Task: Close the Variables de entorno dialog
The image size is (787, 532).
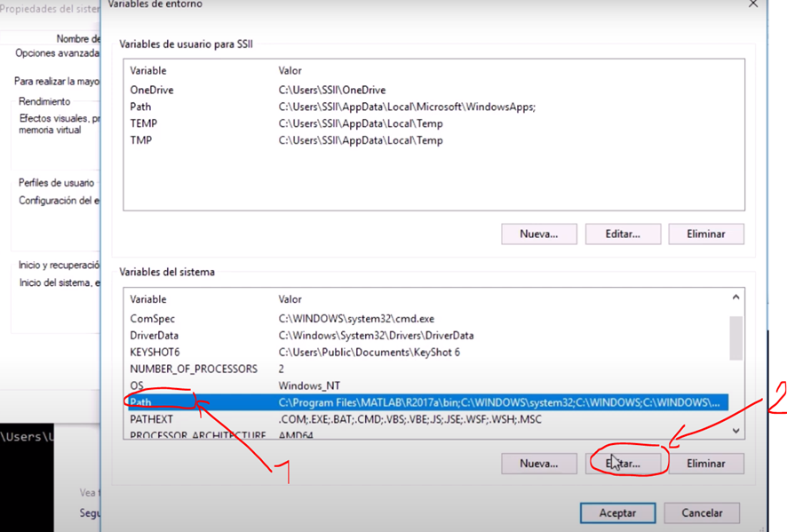Action: click(x=753, y=4)
